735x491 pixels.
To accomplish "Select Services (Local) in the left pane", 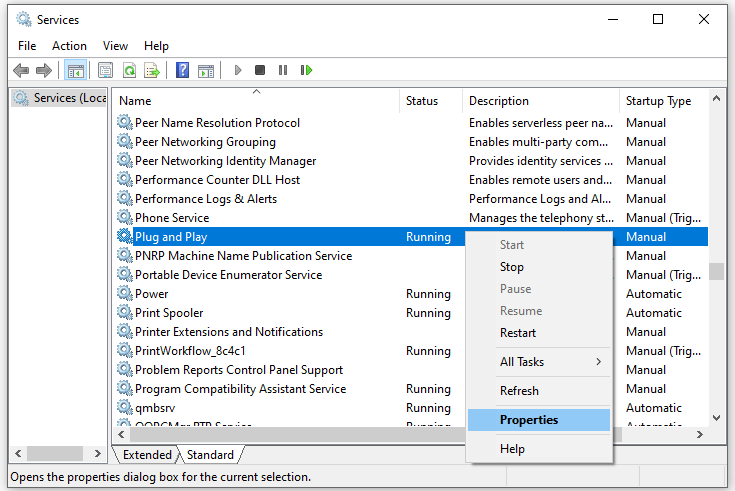I will tap(60, 98).
